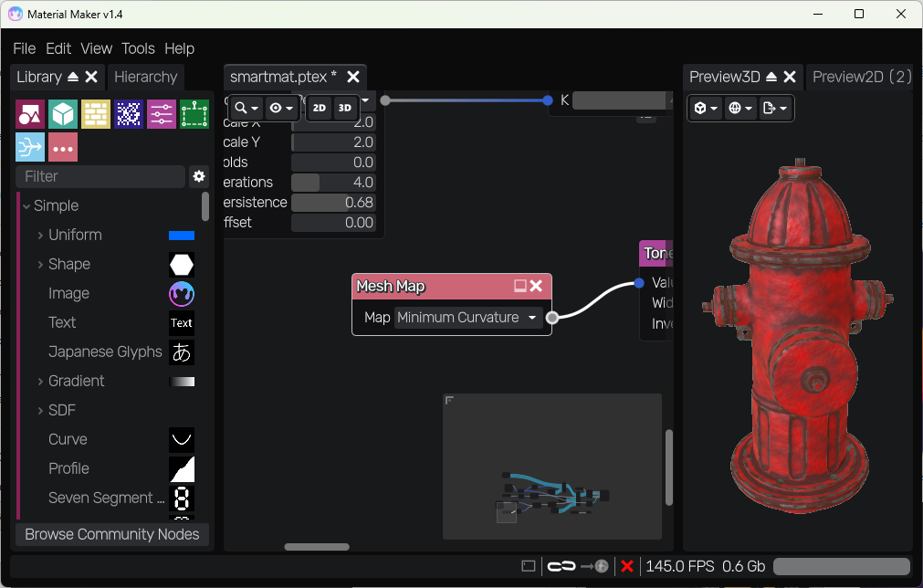Open the purple Filter library category
This screenshot has width=923, height=588.
coord(162,113)
